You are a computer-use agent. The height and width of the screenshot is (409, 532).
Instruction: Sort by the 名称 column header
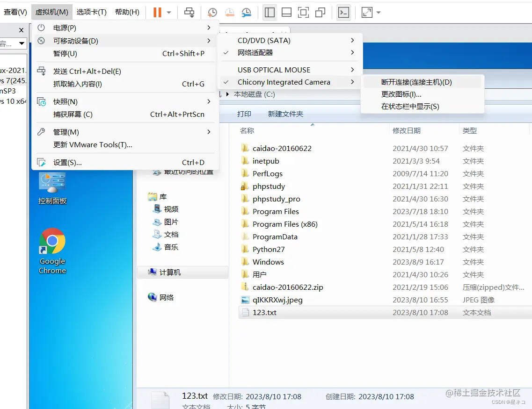(x=247, y=130)
